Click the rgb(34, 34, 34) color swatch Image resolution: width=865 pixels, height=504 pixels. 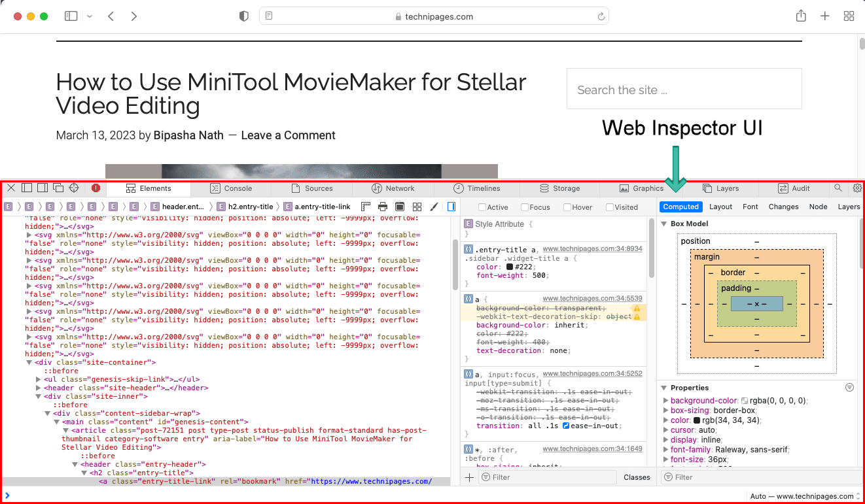pyautogui.click(x=697, y=420)
